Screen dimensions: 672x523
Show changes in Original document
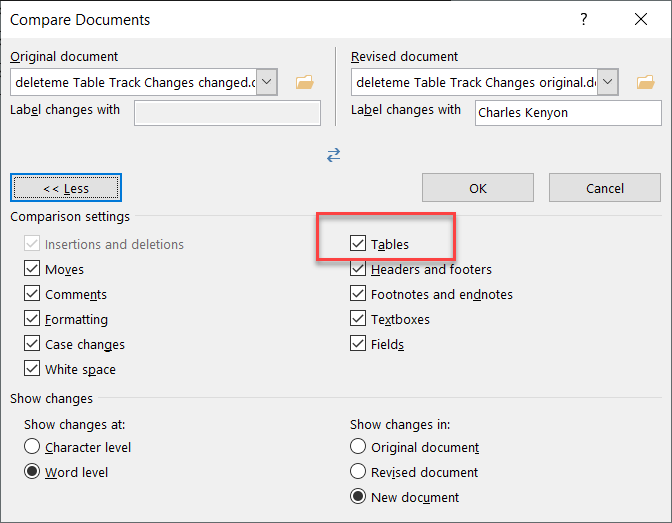pos(358,446)
